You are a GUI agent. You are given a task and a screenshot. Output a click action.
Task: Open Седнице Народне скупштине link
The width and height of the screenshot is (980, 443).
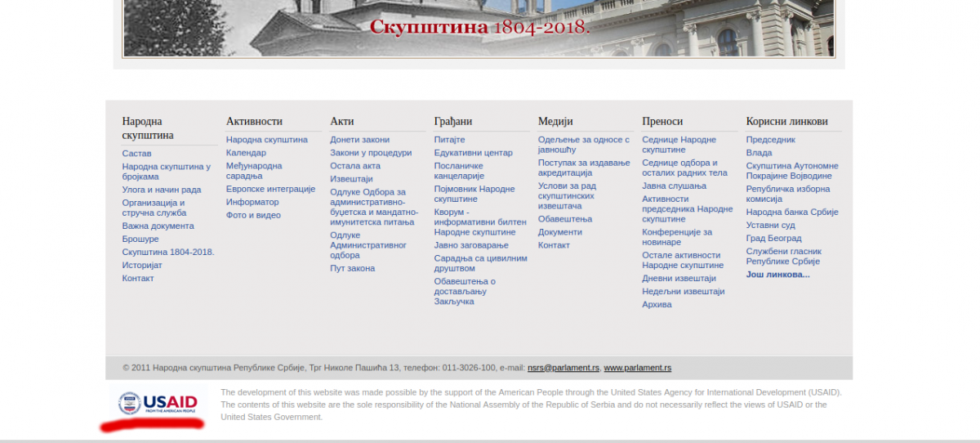point(679,145)
